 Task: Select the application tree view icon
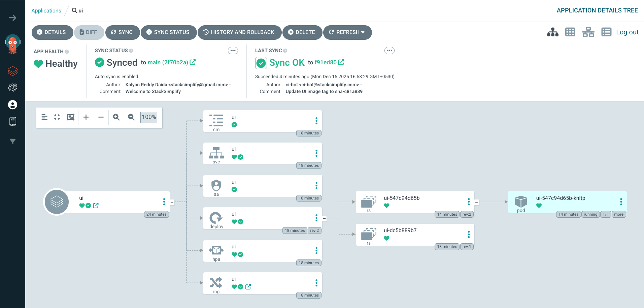tap(552, 32)
